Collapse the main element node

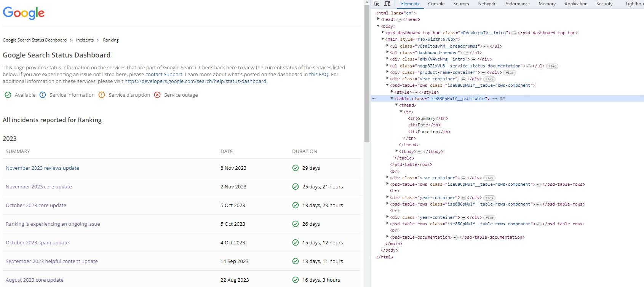point(383,39)
